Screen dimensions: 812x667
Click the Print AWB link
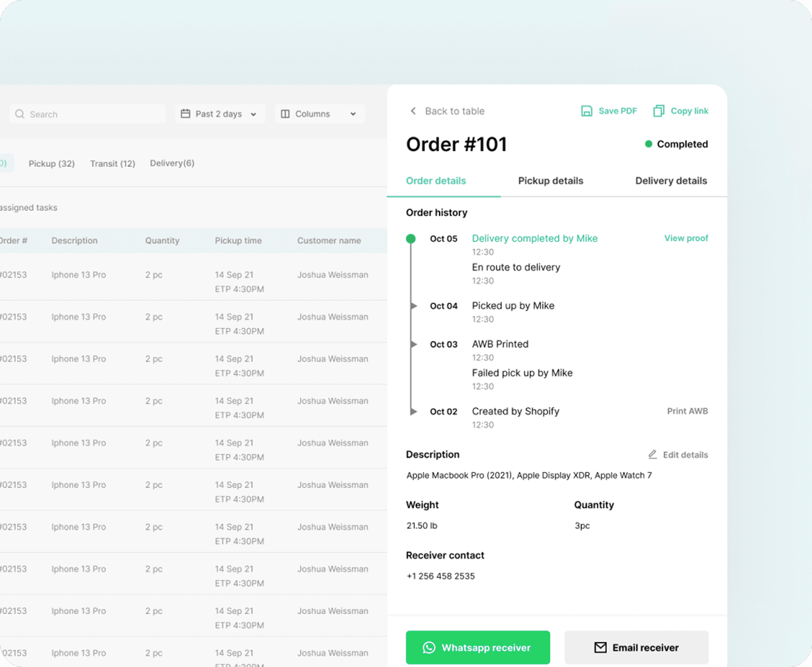point(687,411)
